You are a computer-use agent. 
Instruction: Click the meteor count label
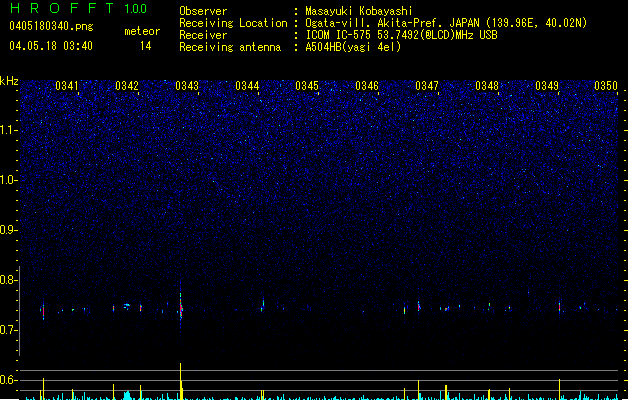pos(142,31)
